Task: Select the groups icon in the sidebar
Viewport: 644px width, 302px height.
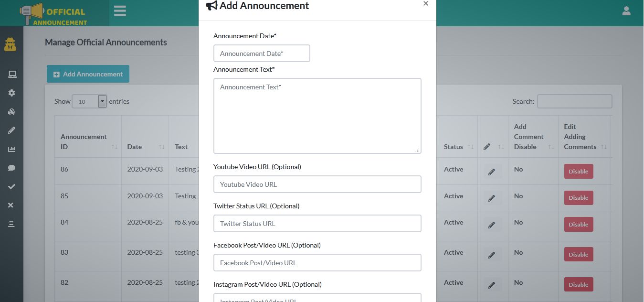Action: (11, 111)
